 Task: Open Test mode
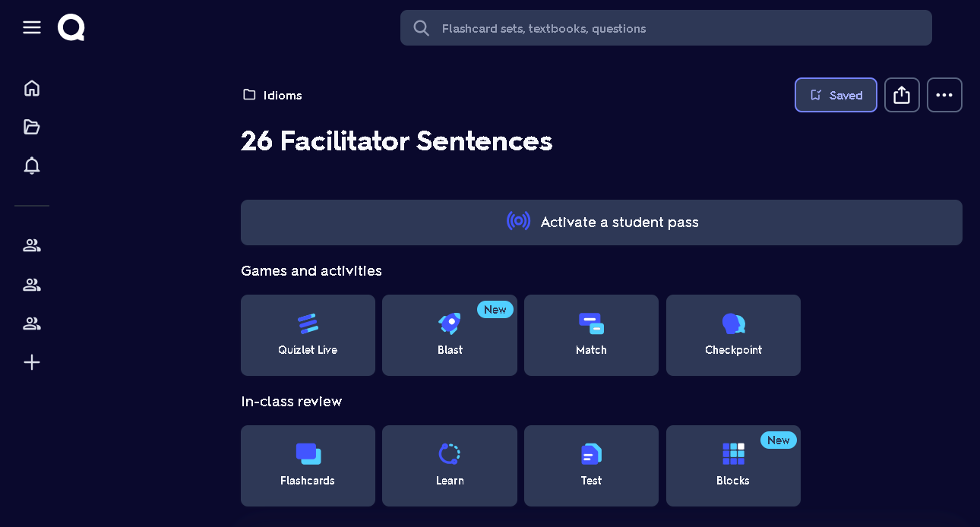click(591, 465)
